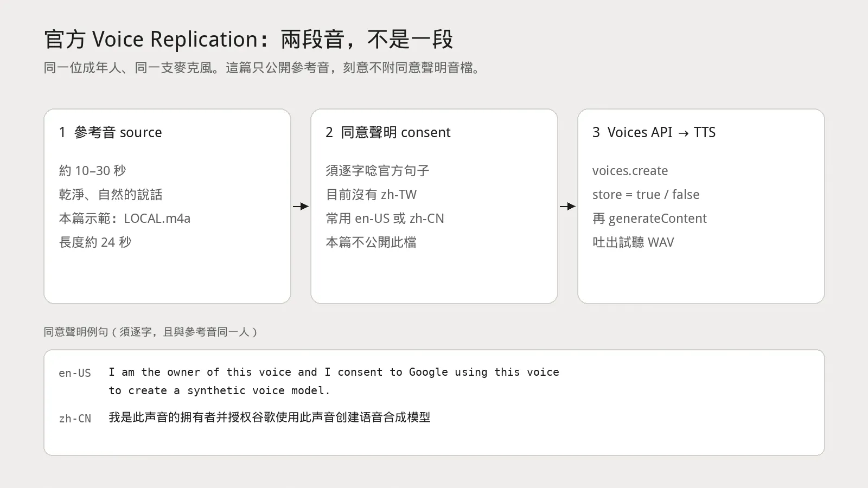Screen dimensions: 868x488
Task: Click the line 'to create a synthetic voice model.'
Action: point(219,390)
